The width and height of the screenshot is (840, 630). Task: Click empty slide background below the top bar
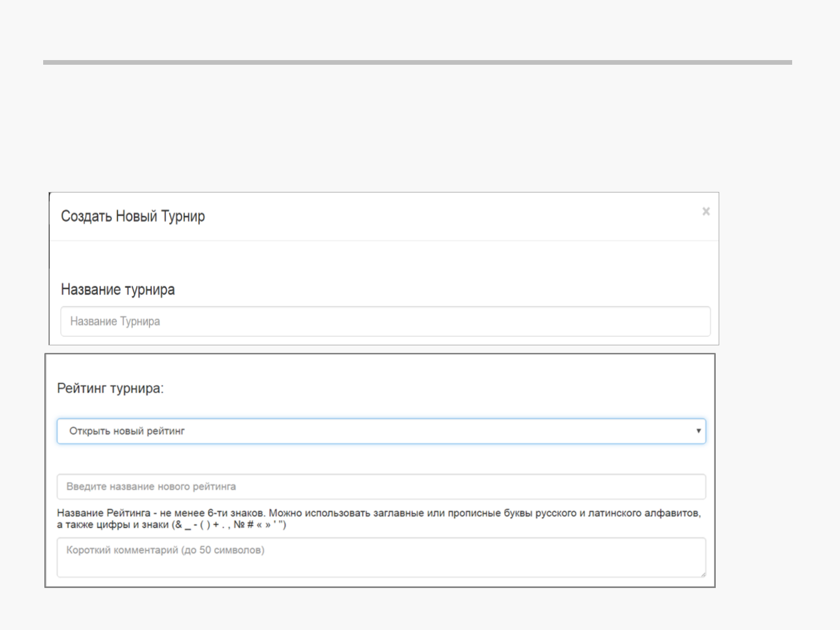click(417, 128)
